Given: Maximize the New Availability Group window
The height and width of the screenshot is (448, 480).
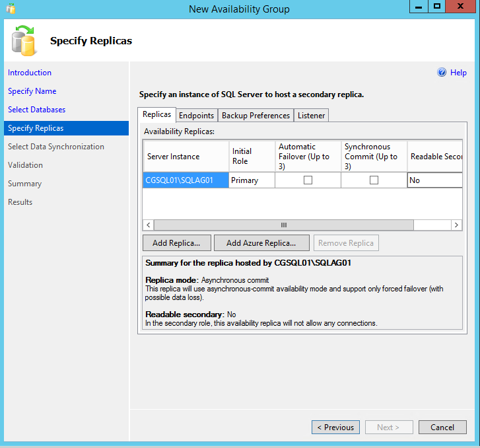Looking at the screenshot, I should tap(437, 7).
